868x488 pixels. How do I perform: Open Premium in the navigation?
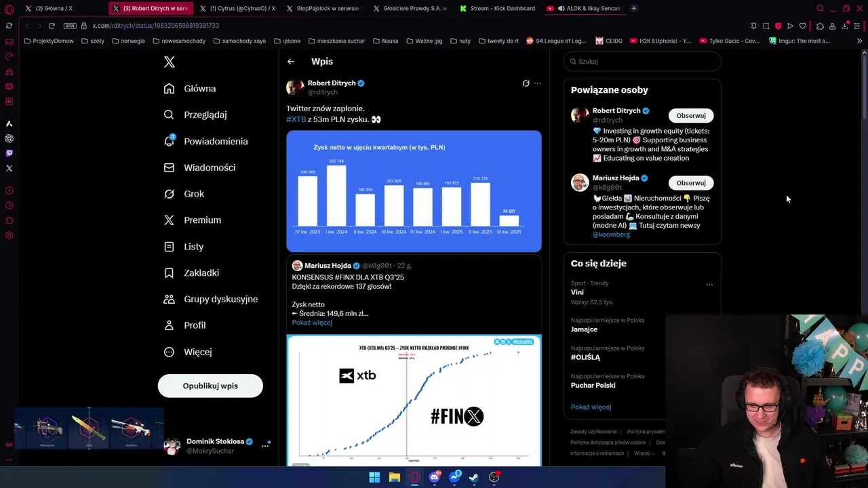(193, 220)
